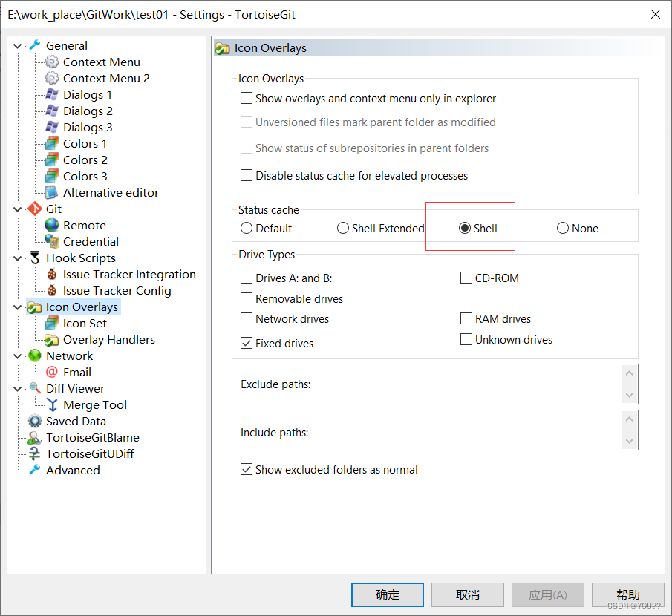The height and width of the screenshot is (616, 672).
Task: Click the Include paths text box
Action: click(505, 430)
